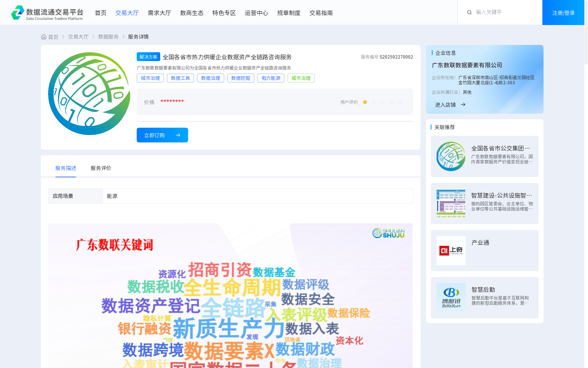The width and height of the screenshot is (588, 368).
Task: Select the 数据工具 tag
Action: (180, 78)
